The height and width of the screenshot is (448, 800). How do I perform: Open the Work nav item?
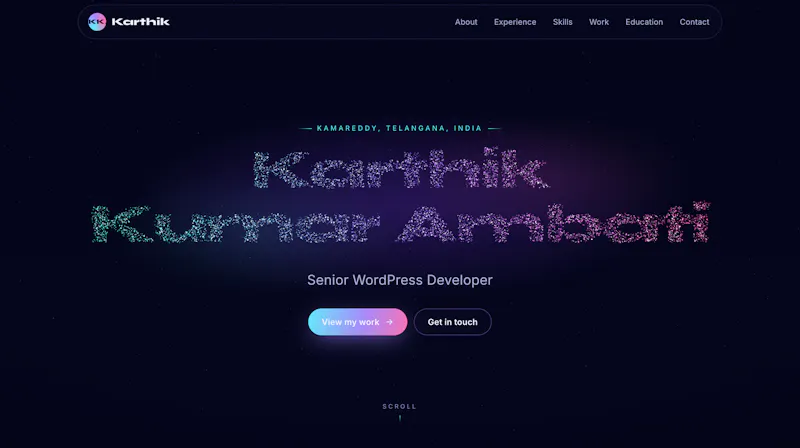click(598, 22)
